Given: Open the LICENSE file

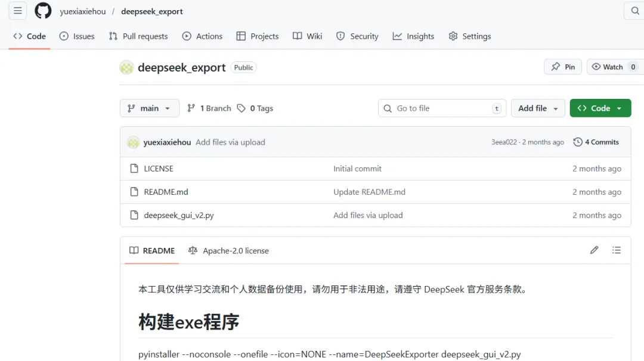Looking at the screenshot, I should click(x=159, y=169).
